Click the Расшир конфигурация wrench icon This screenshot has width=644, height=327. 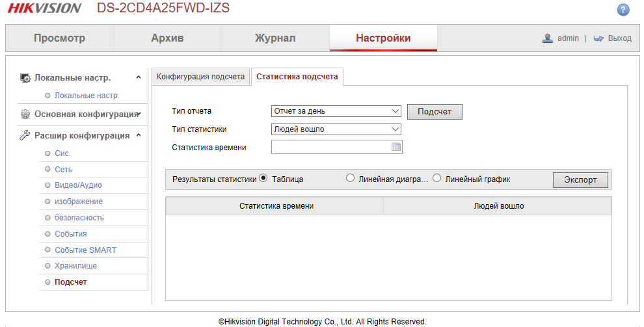tap(25, 135)
